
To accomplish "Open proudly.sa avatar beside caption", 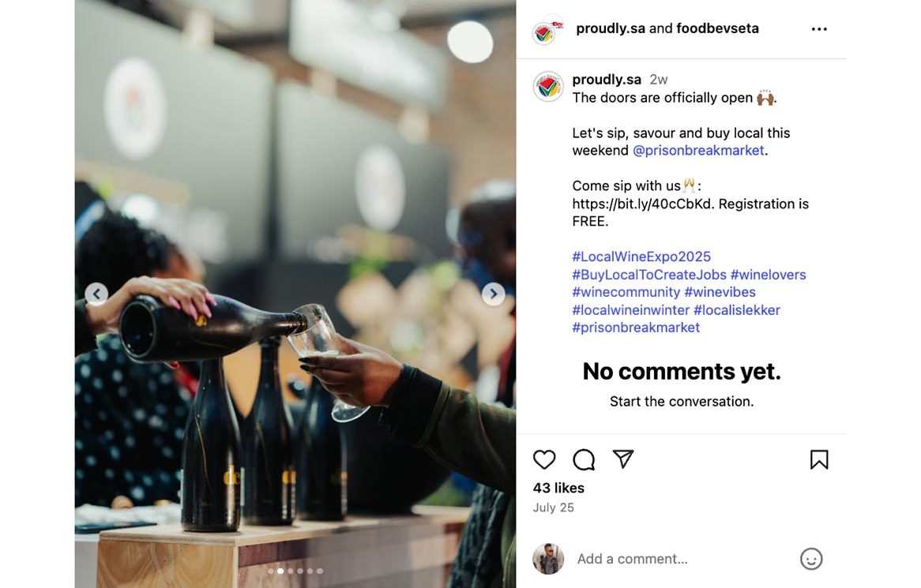I will [x=547, y=86].
